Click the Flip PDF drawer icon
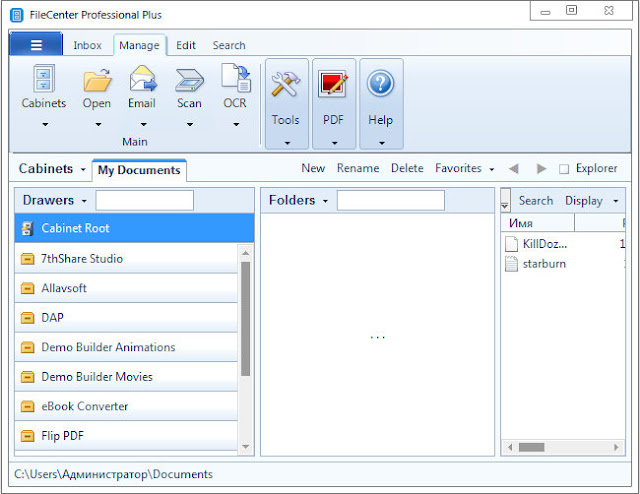Image resolution: width=640 pixels, height=494 pixels. [27, 436]
